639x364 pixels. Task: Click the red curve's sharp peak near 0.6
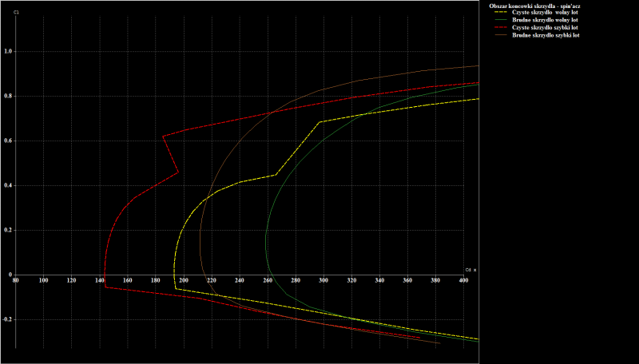click(x=163, y=136)
